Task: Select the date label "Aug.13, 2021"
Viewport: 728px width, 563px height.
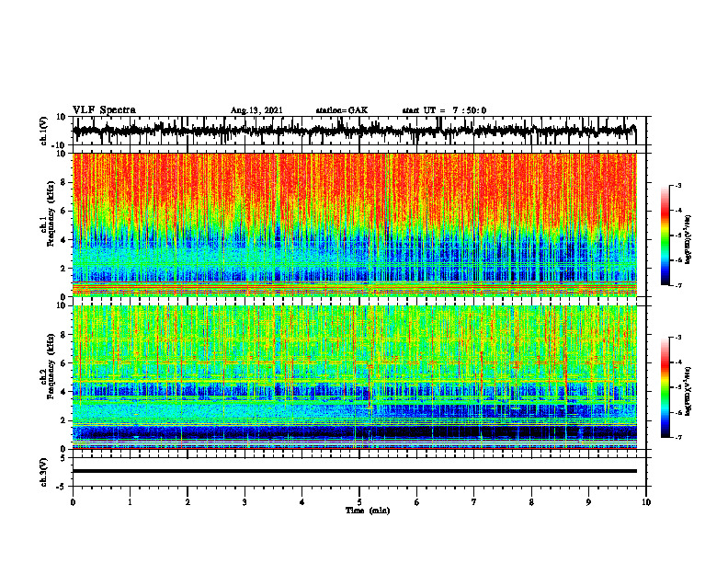Action: [256, 110]
